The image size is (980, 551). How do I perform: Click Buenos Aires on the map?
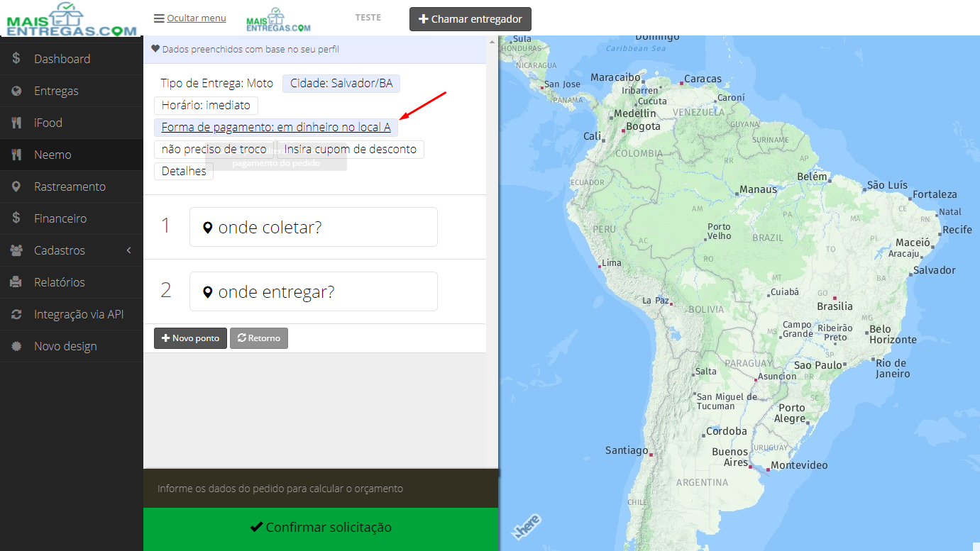pyautogui.click(x=730, y=457)
